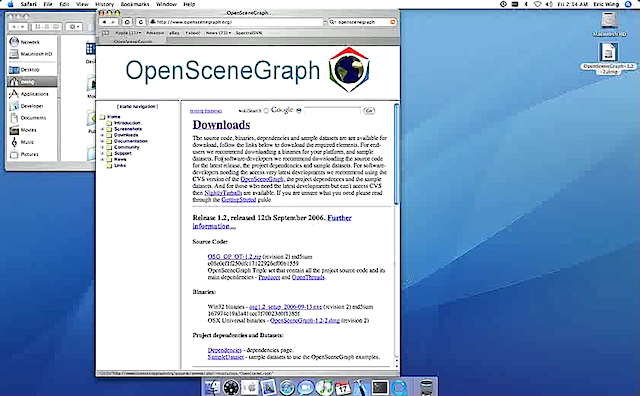The width and height of the screenshot is (640, 396).
Task: Click the page vertical scrollbar thumb
Action: pyautogui.click(x=396, y=154)
